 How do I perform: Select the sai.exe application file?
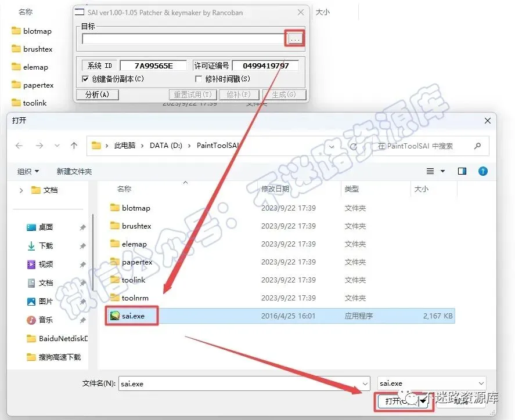click(x=280, y=316)
